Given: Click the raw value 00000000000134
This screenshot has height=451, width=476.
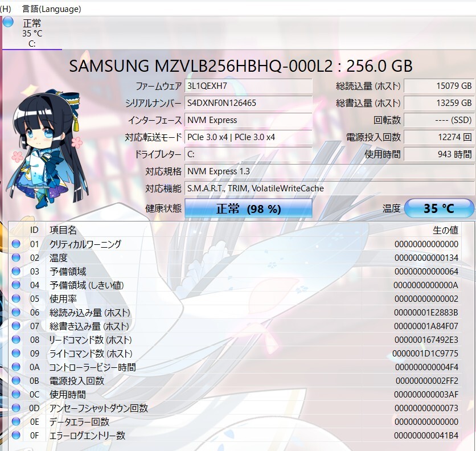Looking at the screenshot, I should click(426, 257).
